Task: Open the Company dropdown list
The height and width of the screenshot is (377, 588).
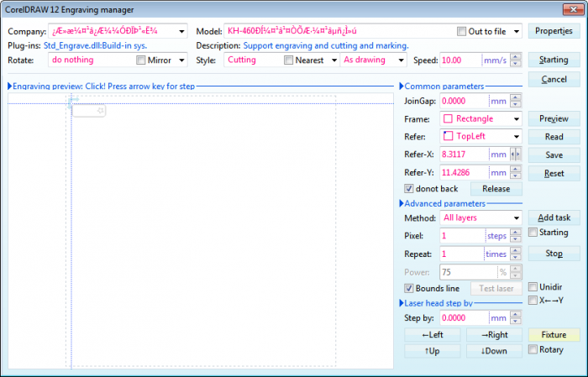Action: click(181, 31)
